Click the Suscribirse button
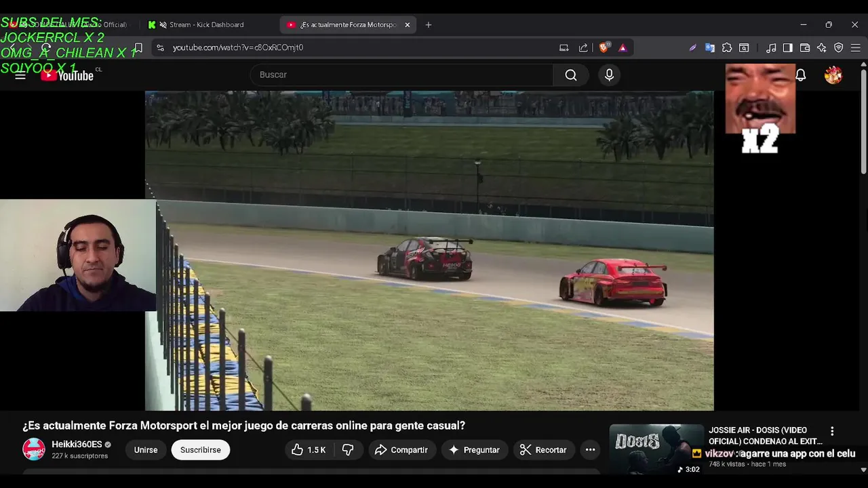The width and height of the screenshot is (868, 488). point(201,450)
